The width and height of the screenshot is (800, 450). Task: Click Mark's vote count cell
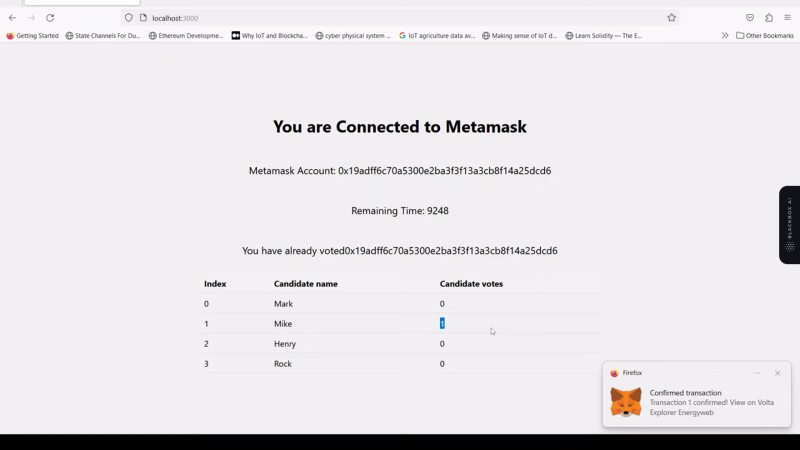(x=442, y=304)
